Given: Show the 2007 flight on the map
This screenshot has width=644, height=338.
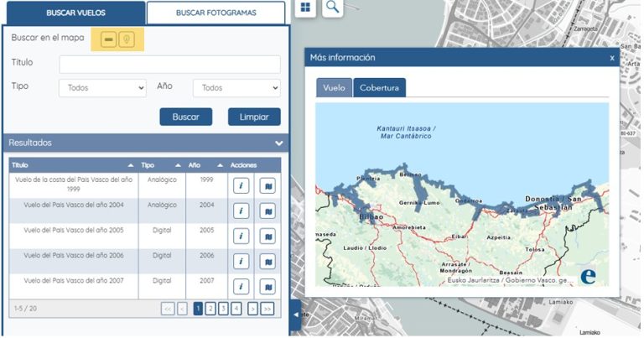Looking at the screenshot, I should point(267,287).
